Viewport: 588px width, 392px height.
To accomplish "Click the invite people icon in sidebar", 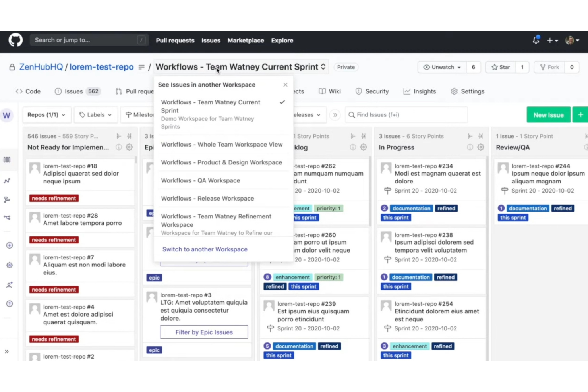I will [x=10, y=285].
